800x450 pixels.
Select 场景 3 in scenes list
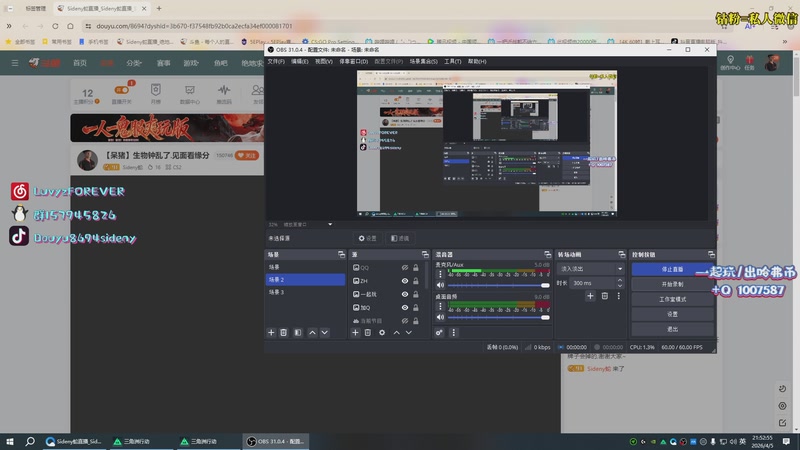pyautogui.click(x=305, y=292)
